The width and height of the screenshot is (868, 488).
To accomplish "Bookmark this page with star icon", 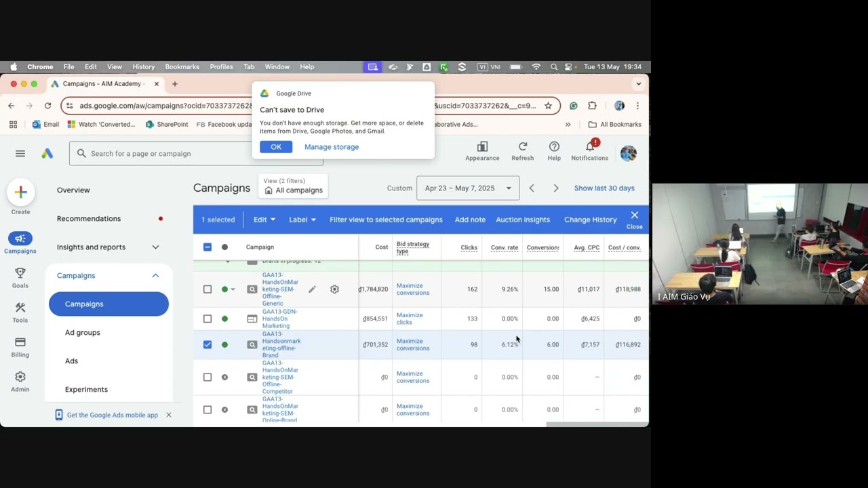I will click(x=548, y=106).
